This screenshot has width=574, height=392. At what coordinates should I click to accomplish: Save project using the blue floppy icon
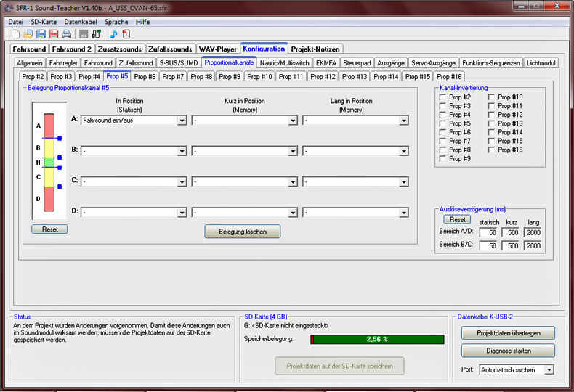pyautogui.click(x=41, y=34)
